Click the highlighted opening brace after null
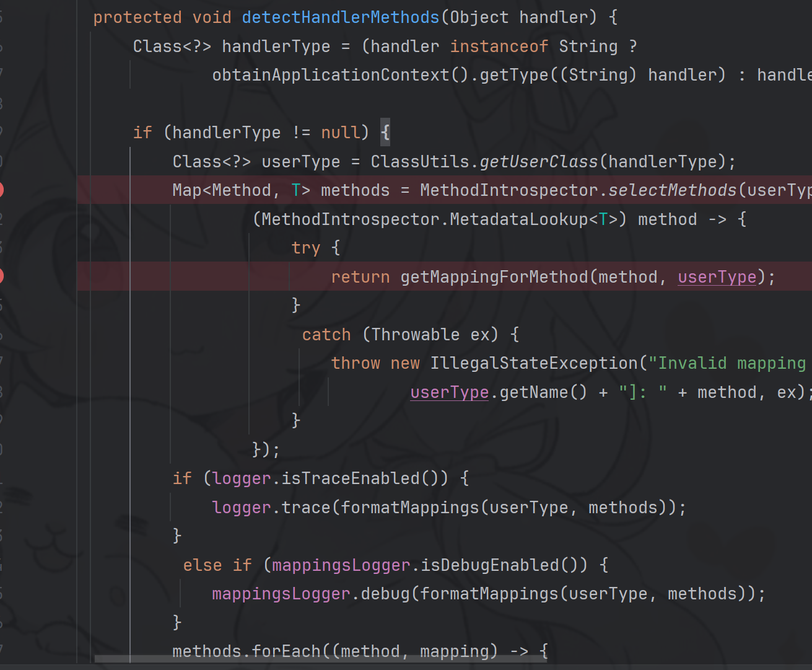The width and height of the screenshot is (812, 670). 385,133
